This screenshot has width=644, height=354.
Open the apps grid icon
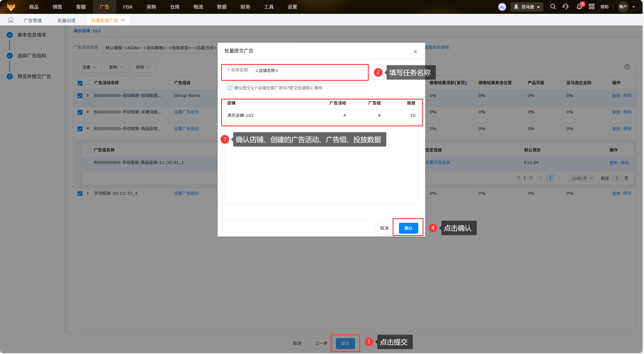click(x=592, y=7)
